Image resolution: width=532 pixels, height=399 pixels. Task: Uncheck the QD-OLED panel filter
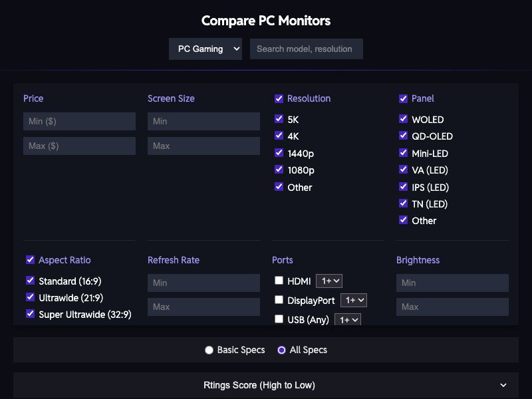pos(403,136)
